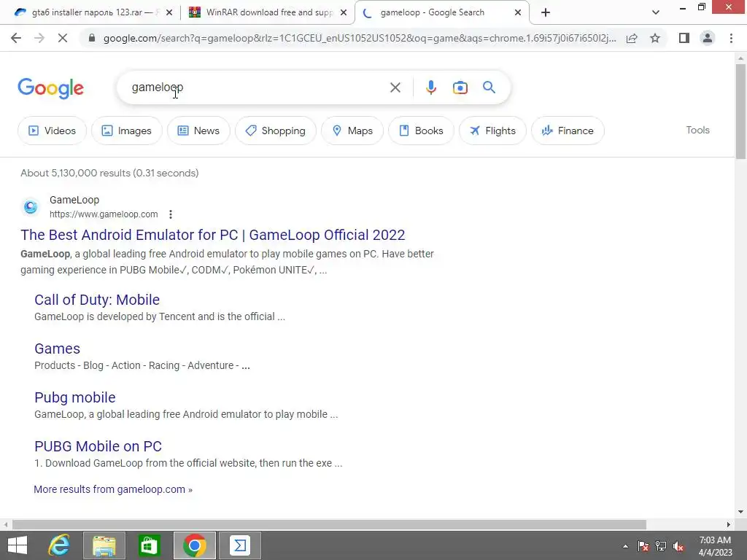Open GameLoop result options menu
The height and width of the screenshot is (560, 747).
tap(171, 214)
